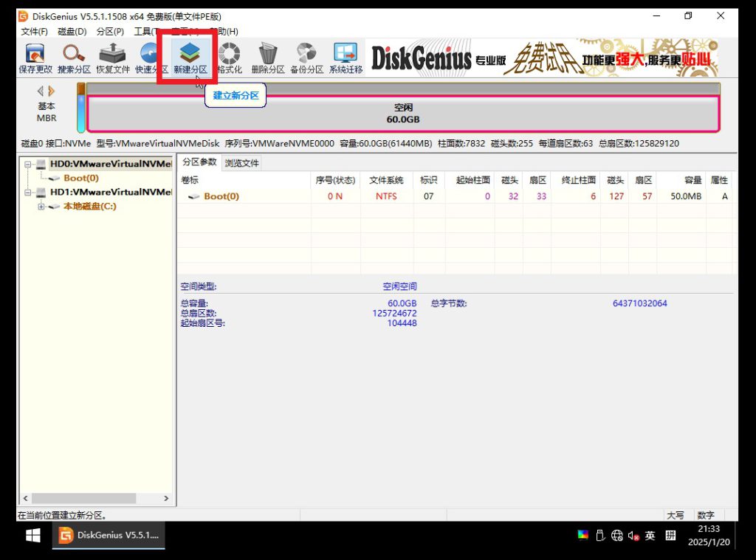This screenshot has height=560, width=756.
Task: Open the 文件(F) menu
Action: [x=34, y=32]
